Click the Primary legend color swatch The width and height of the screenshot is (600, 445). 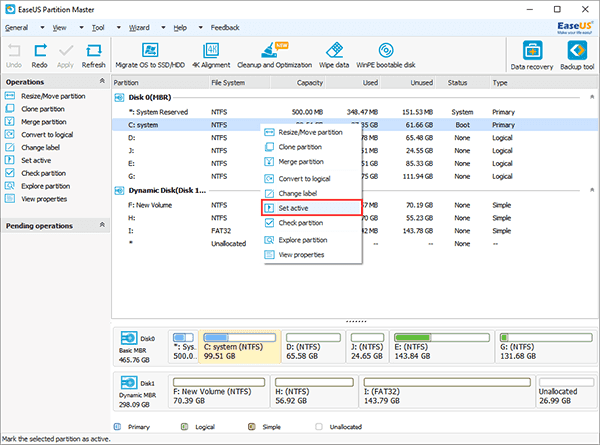(118, 426)
